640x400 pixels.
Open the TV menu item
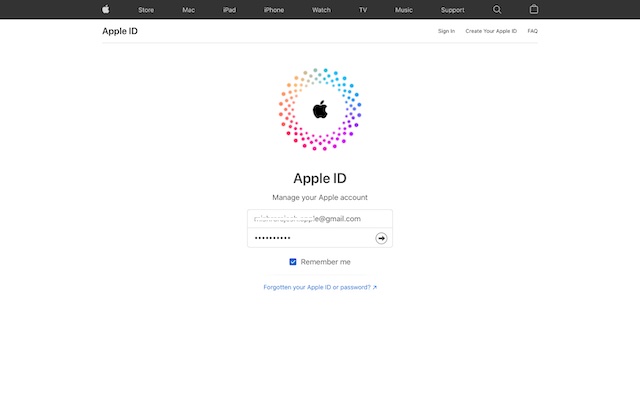(x=363, y=10)
